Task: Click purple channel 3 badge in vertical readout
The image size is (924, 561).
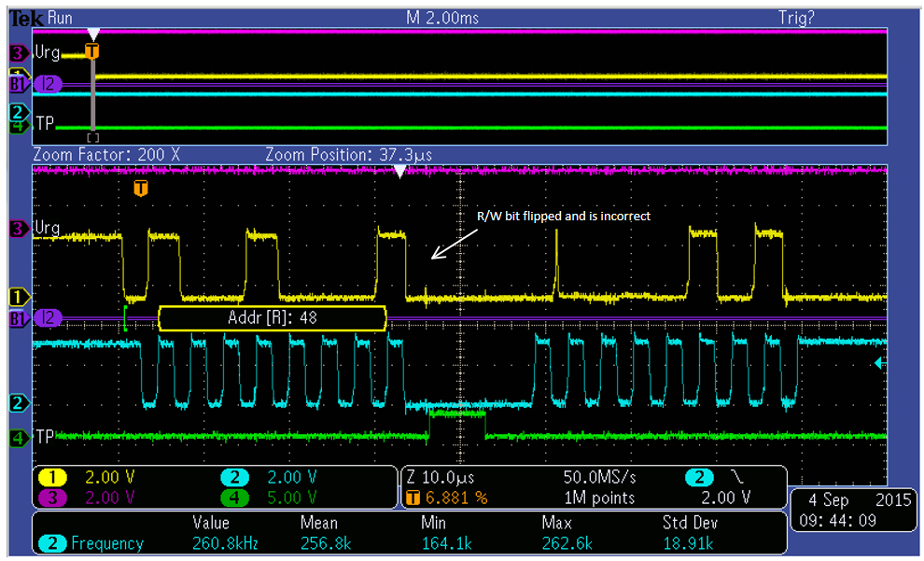Action: click(x=52, y=498)
